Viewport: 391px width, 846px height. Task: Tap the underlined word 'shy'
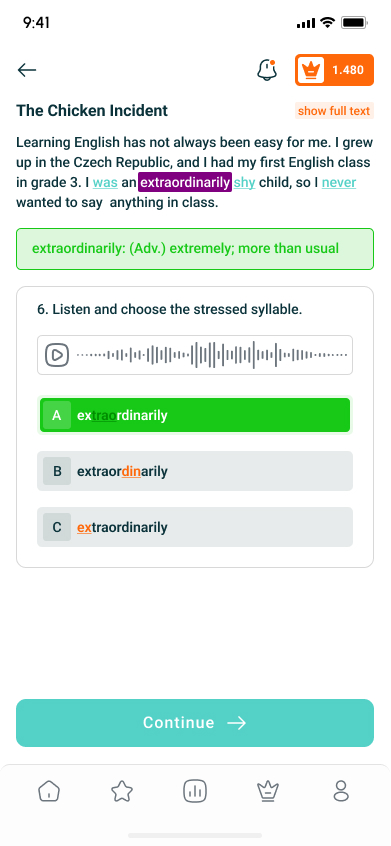[x=244, y=183]
